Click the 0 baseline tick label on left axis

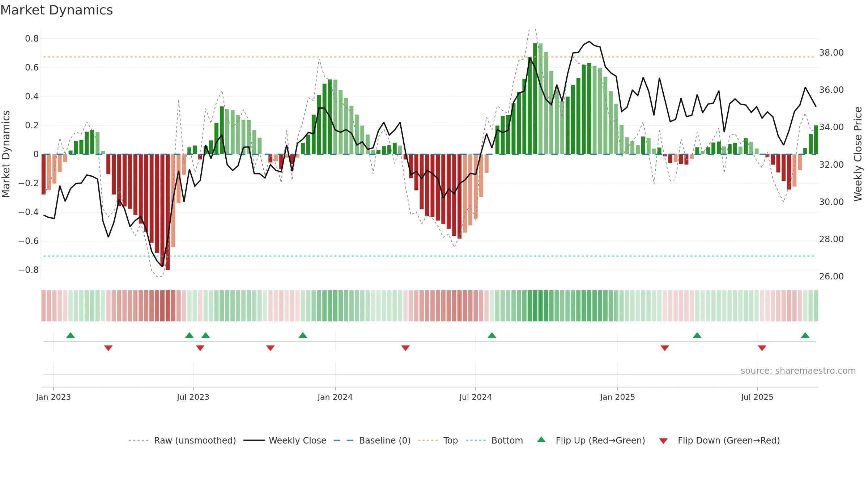pyautogui.click(x=36, y=154)
